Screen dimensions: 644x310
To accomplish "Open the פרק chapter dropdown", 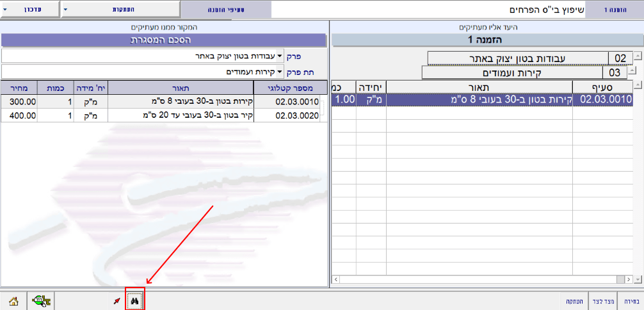I will coord(280,56).
